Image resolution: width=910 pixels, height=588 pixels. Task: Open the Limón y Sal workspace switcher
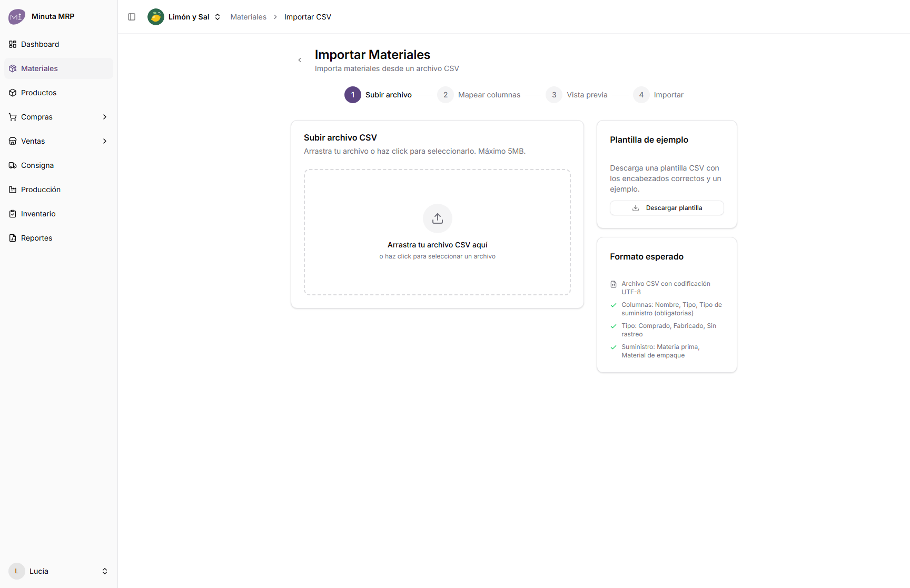click(184, 17)
